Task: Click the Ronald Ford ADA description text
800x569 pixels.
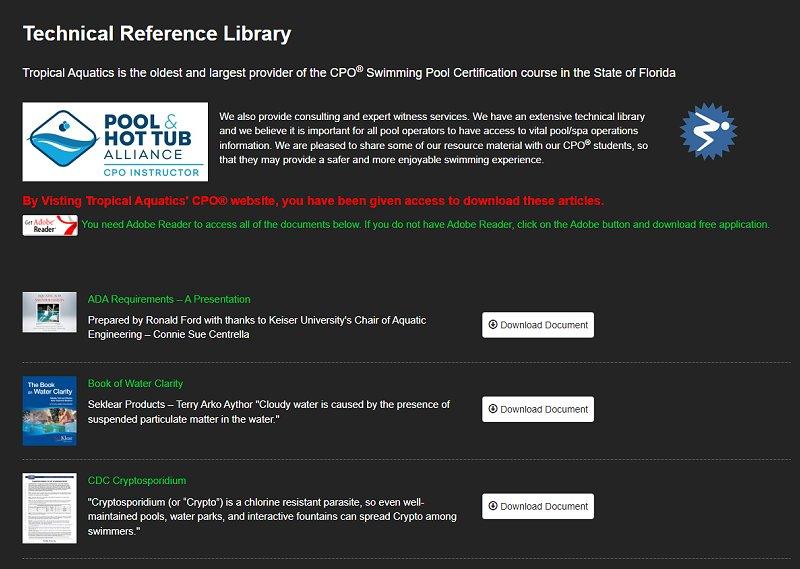Action: pos(257,327)
